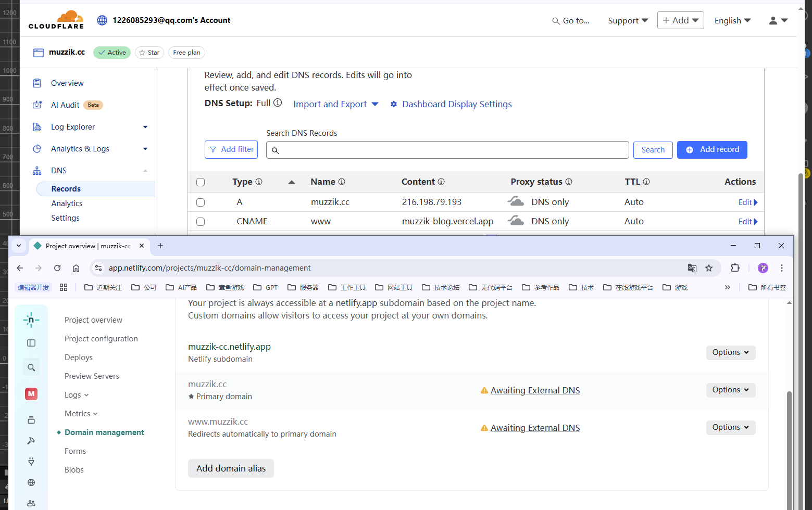Sort DNS records by Type arrow
The width and height of the screenshot is (812, 510).
coord(292,182)
